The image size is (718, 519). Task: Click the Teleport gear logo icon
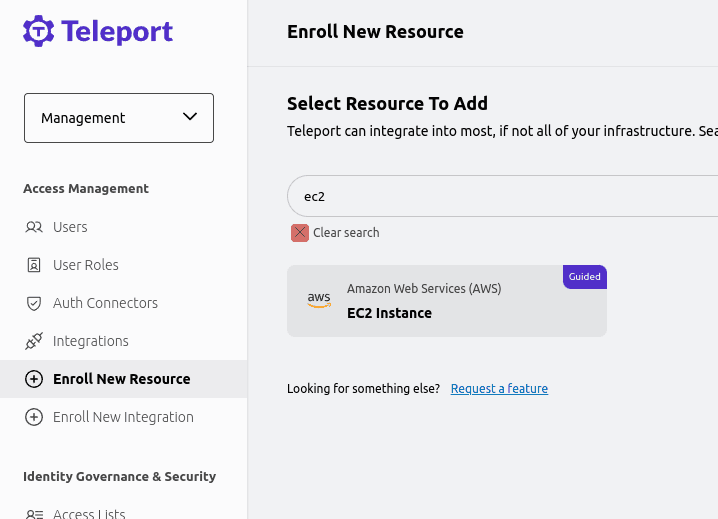tap(38, 31)
